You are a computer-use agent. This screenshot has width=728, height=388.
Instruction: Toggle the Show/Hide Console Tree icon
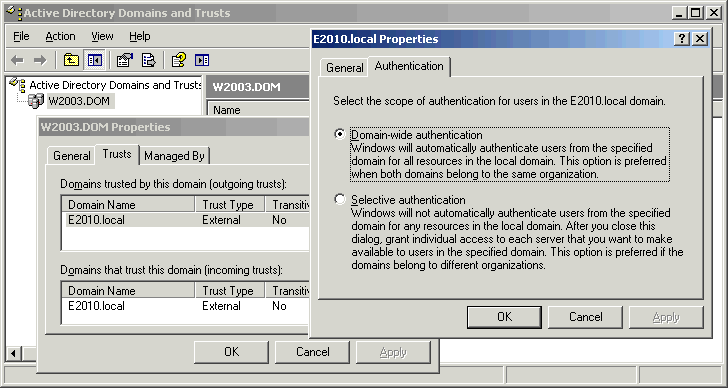click(94, 60)
